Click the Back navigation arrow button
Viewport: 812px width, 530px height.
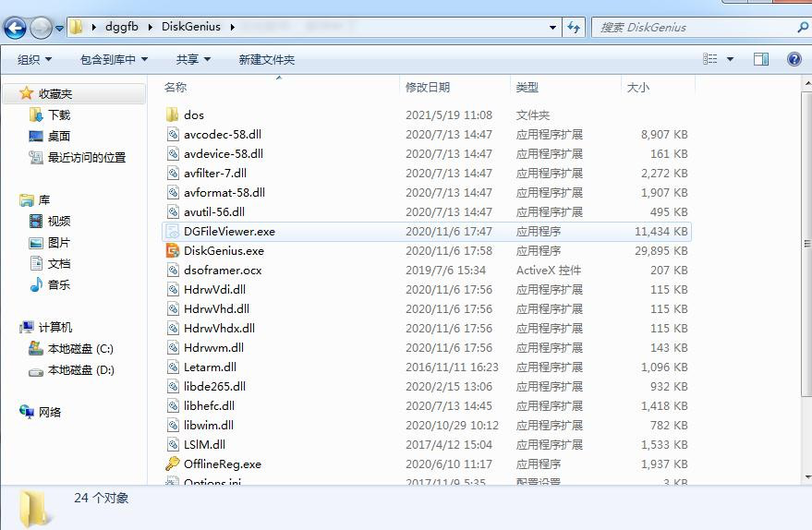pyautogui.click(x=15, y=28)
